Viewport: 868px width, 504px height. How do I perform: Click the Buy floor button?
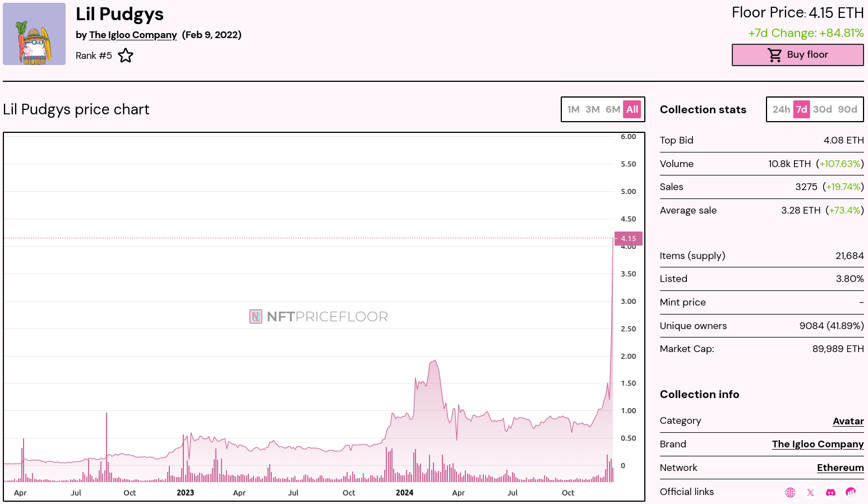point(797,55)
